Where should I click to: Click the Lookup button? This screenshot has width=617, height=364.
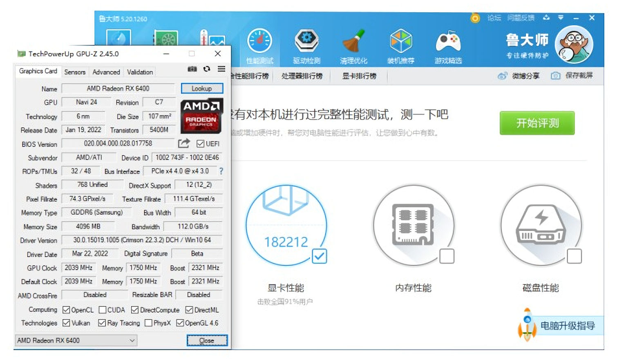[202, 89]
